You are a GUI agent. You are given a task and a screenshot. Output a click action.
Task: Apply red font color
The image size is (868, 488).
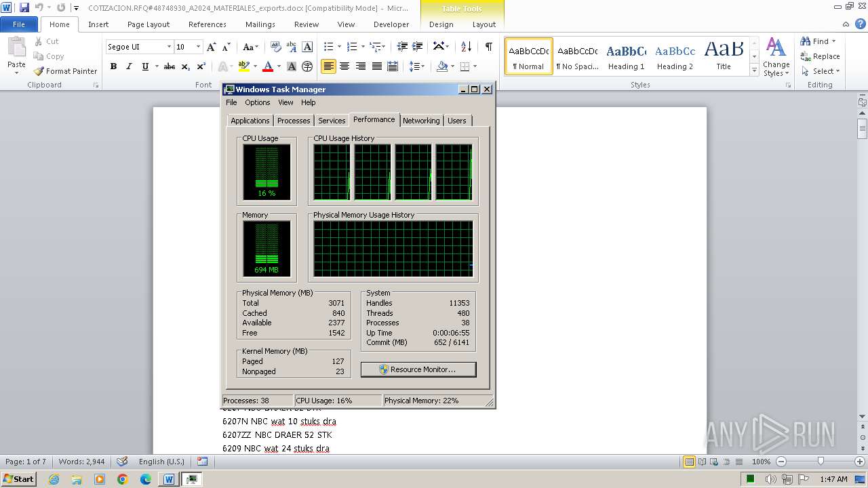[x=268, y=66]
